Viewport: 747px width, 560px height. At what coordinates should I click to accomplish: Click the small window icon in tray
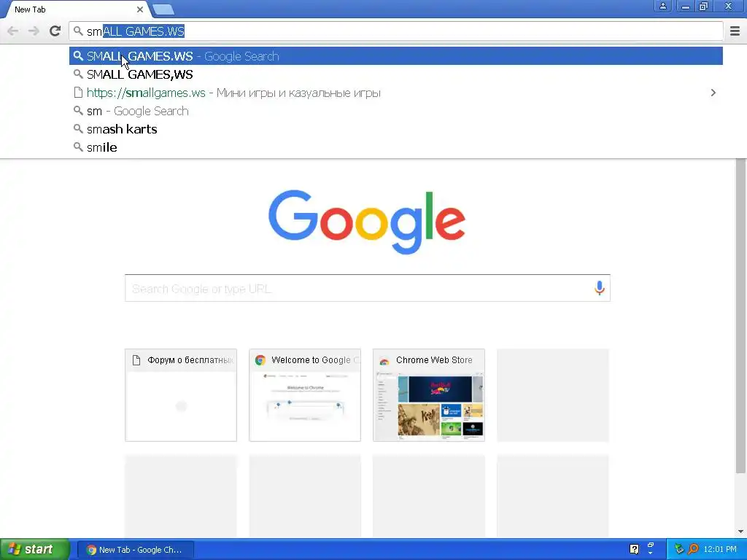click(x=650, y=546)
